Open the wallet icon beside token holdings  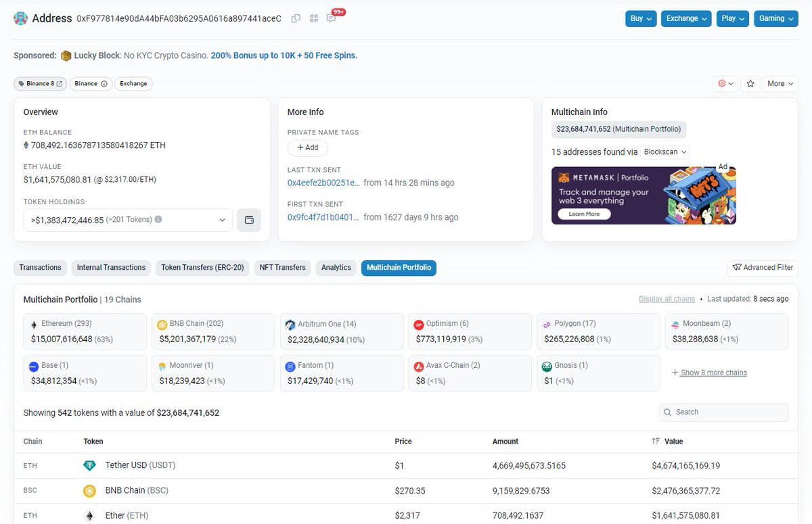tap(249, 220)
